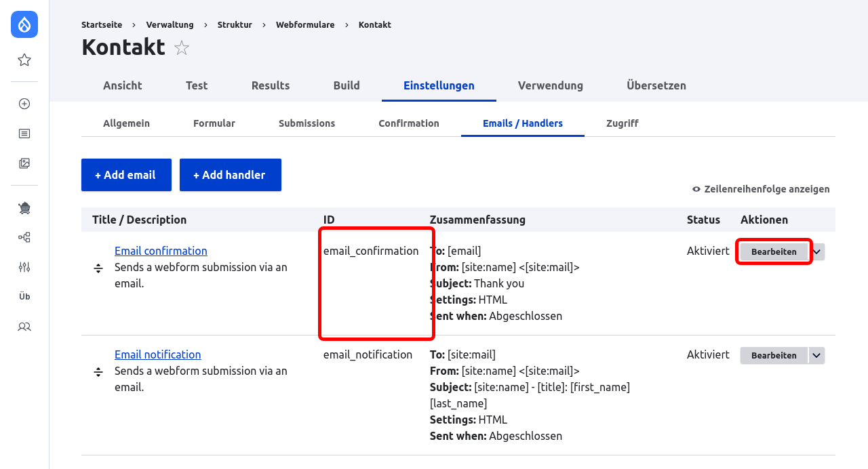This screenshot has height=469, width=868.
Task: Open the Formular sub-tab
Action: click(214, 123)
